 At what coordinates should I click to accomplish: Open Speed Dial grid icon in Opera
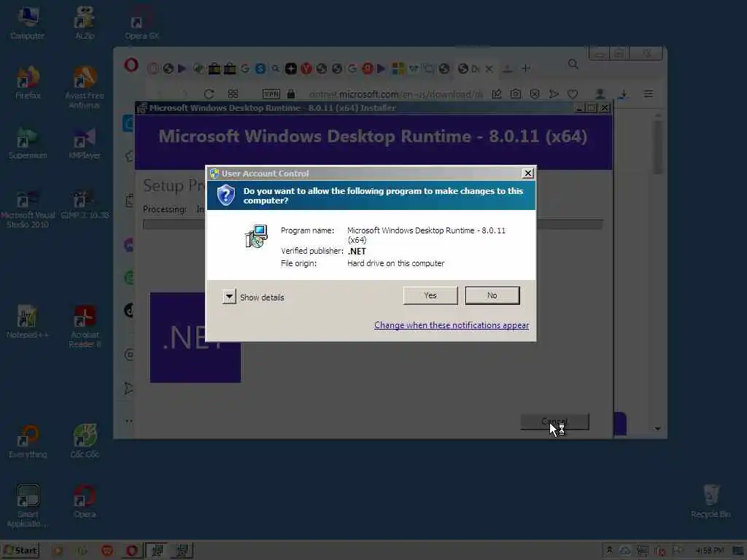(233, 94)
